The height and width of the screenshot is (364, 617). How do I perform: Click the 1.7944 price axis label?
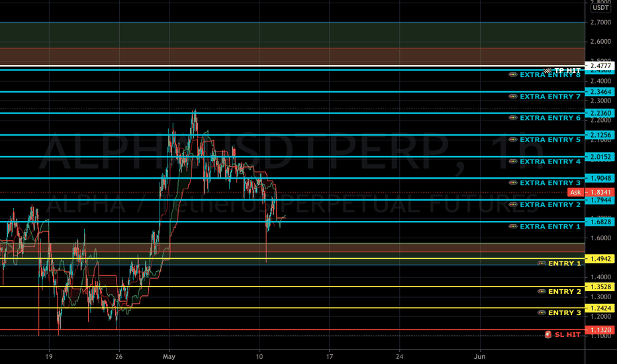pyautogui.click(x=600, y=201)
